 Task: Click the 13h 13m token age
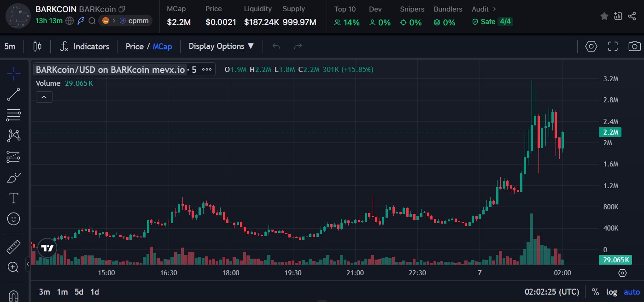(x=49, y=21)
